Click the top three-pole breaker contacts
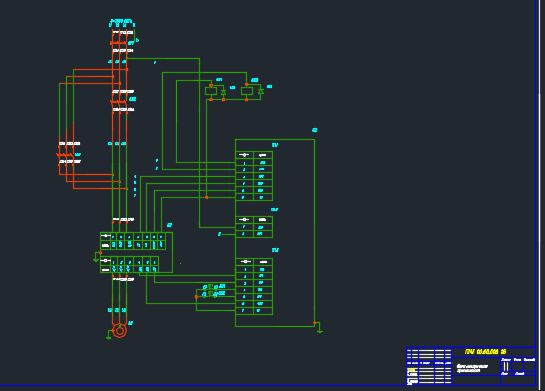Screen dimensions: 545x391 click(119, 42)
